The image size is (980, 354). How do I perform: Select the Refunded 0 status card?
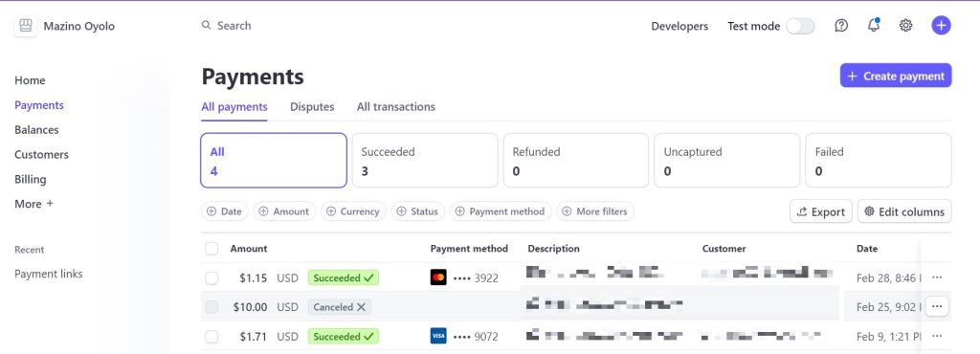(576, 161)
